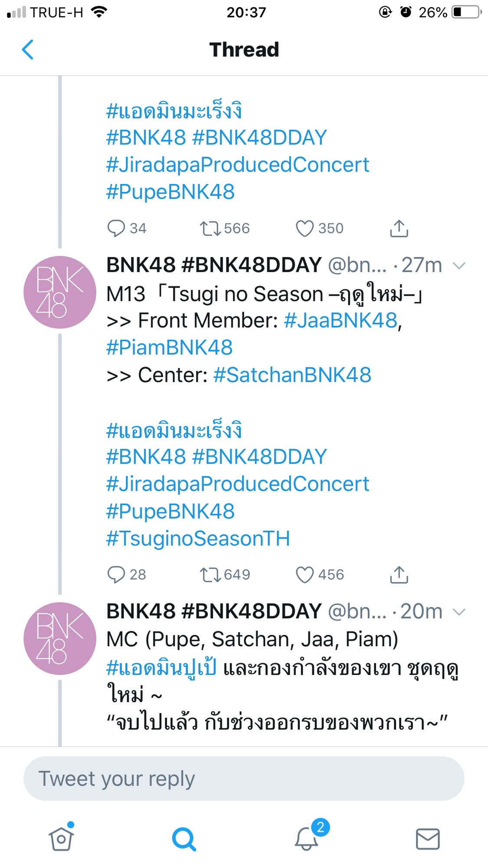Retweet the tweet with 566 retweets
The width and height of the screenshot is (488, 868).
click(210, 228)
